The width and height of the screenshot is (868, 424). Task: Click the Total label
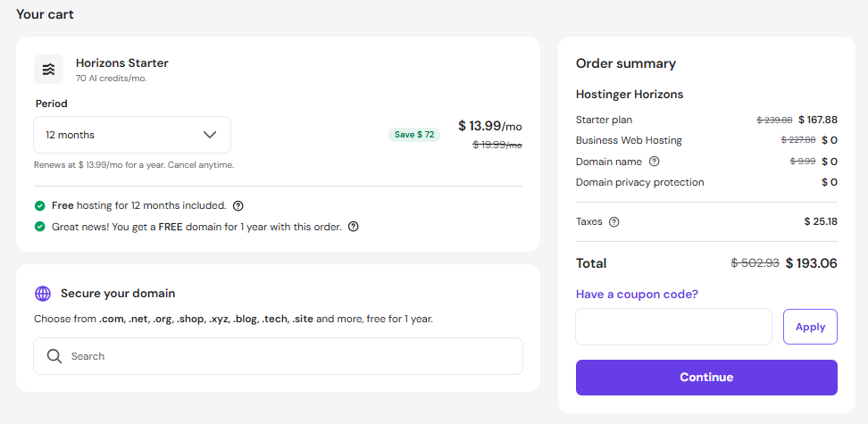coord(591,263)
